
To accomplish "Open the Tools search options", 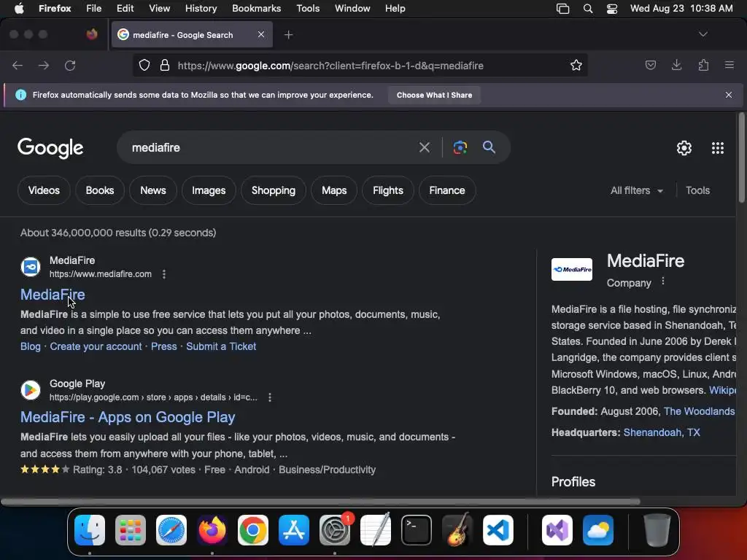I will (697, 190).
